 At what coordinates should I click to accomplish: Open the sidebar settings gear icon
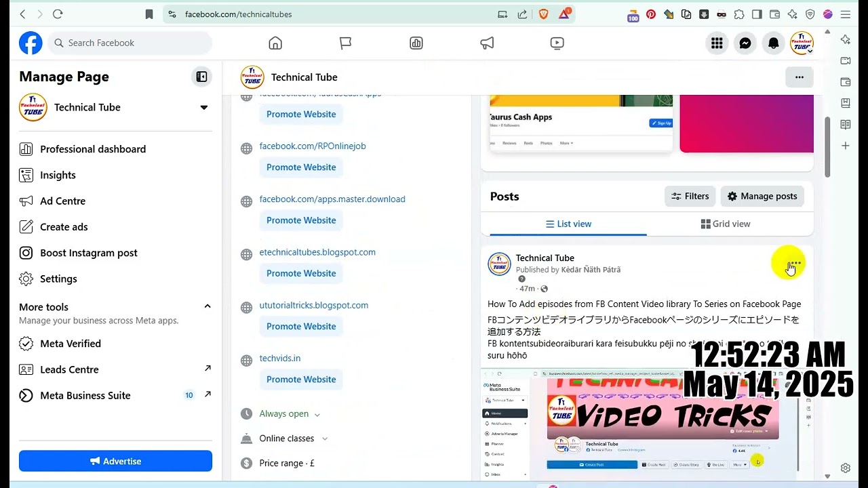click(x=846, y=468)
